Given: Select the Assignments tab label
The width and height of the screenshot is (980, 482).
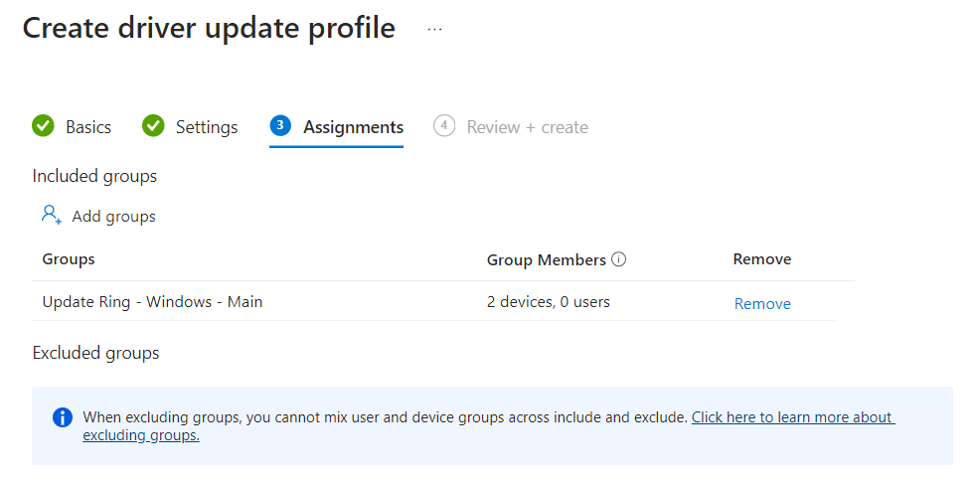Looking at the screenshot, I should pos(353,127).
